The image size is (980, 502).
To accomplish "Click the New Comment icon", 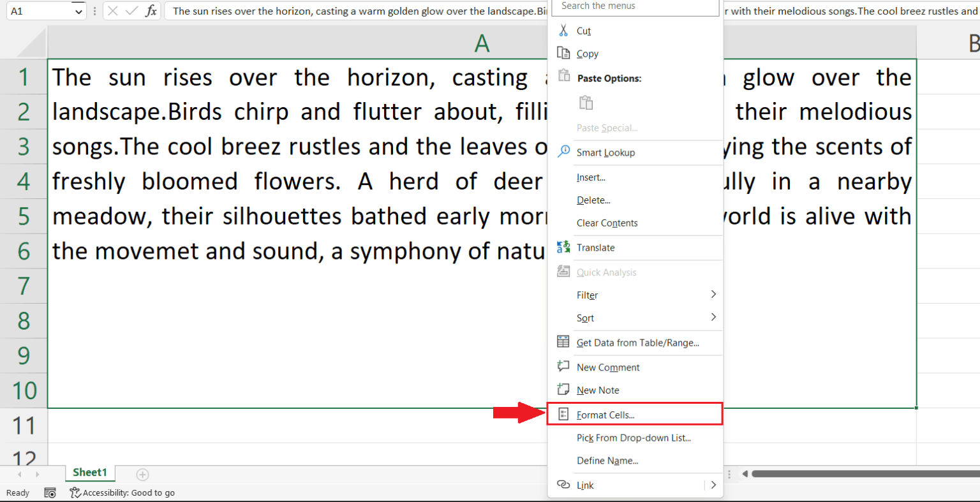I will click(563, 367).
